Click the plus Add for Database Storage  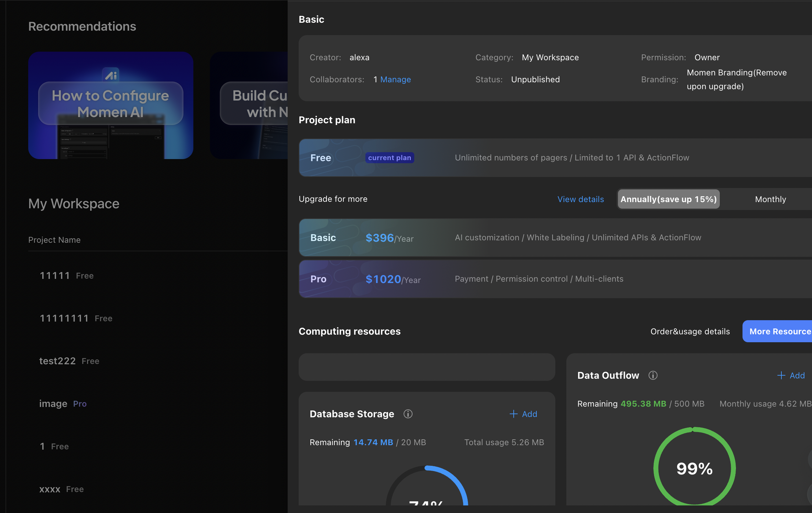(x=523, y=414)
